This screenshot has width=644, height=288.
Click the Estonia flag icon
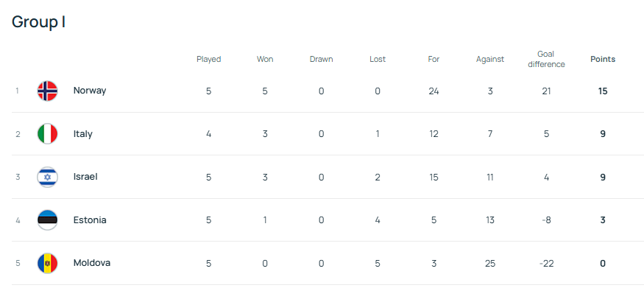47,220
